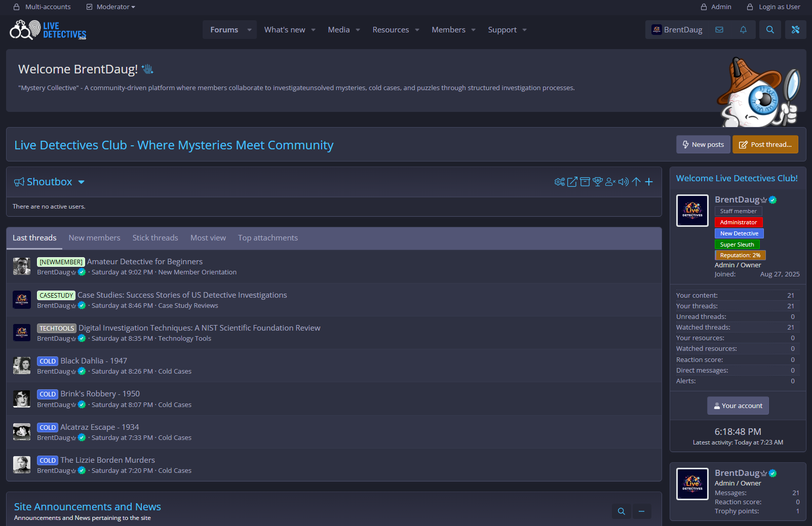Toggle Shoutbox sound speaker icon
This screenshot has height=526, width=812.
624,182
